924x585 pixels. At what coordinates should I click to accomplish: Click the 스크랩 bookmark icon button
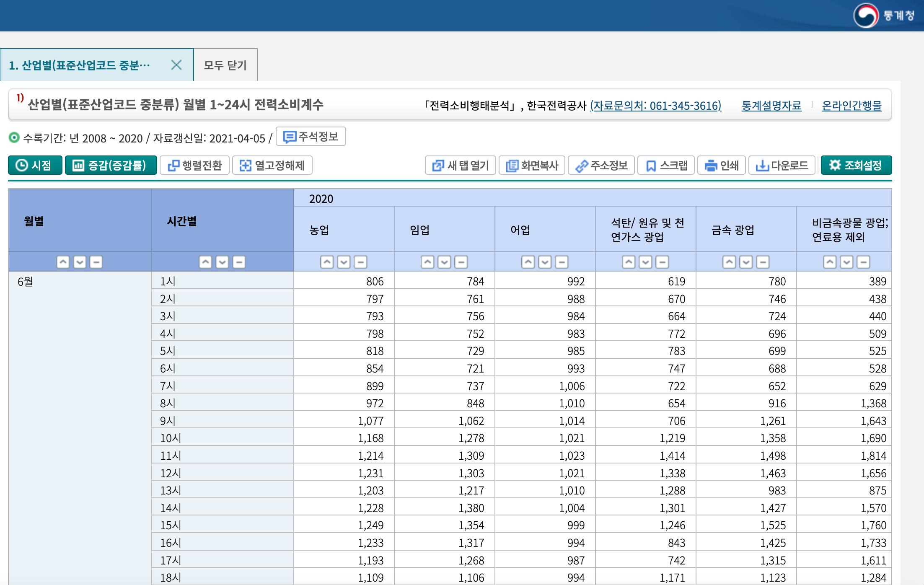click(666, 166)
